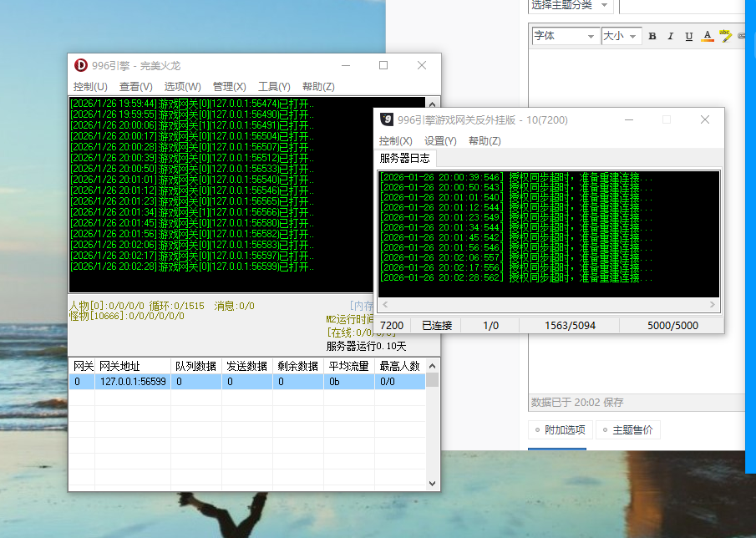This screenshot has width=756, height=538.
Task: Click the 网关地址 column header
Action: point(119,366)
